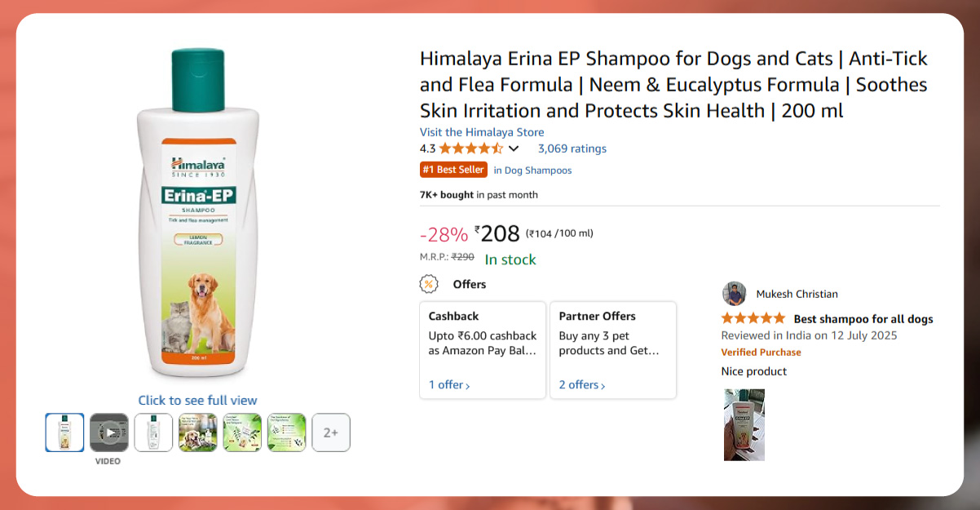Open the 3,069 ratings link
The height and width of the screenshot is (510, 980).
pos(572,149)
